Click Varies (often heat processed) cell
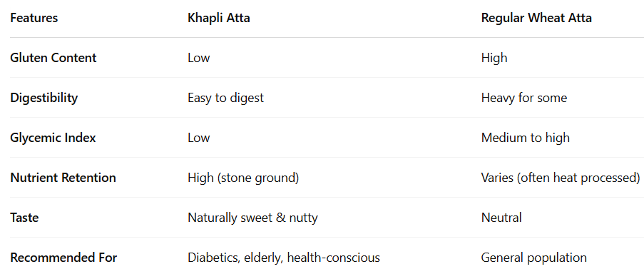The height and width of the screenshot is (279, 644). pyautogui.click(x=561, y=178)
